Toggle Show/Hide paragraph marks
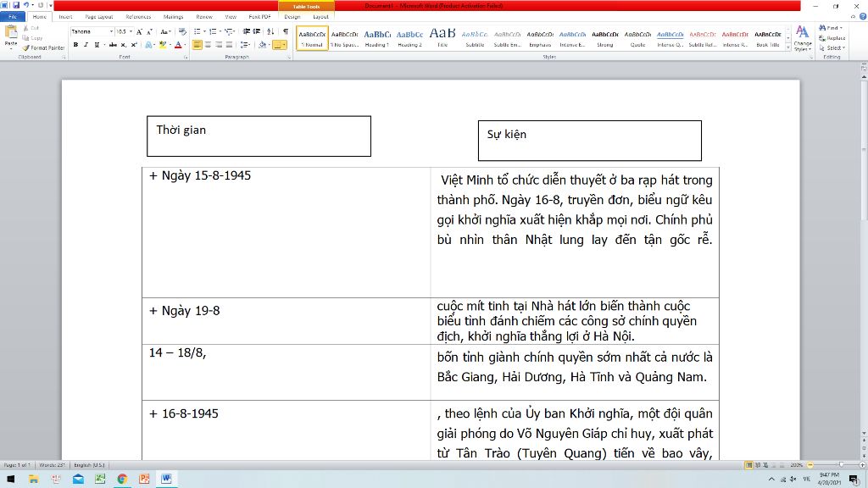Viewport: 868px width, 488px height. click(x=286, y=32)
